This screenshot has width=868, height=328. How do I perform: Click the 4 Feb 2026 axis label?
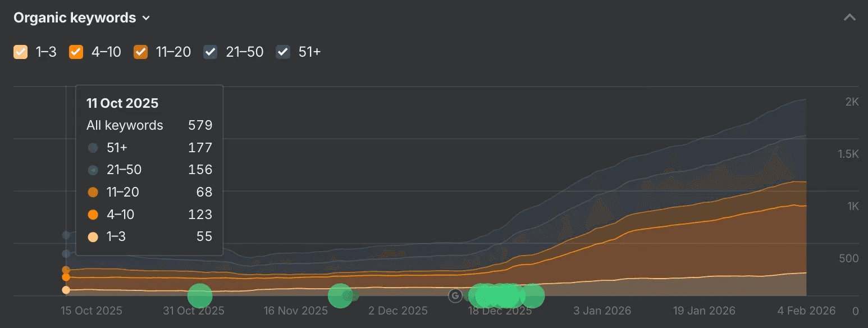(x=807, y=311)
